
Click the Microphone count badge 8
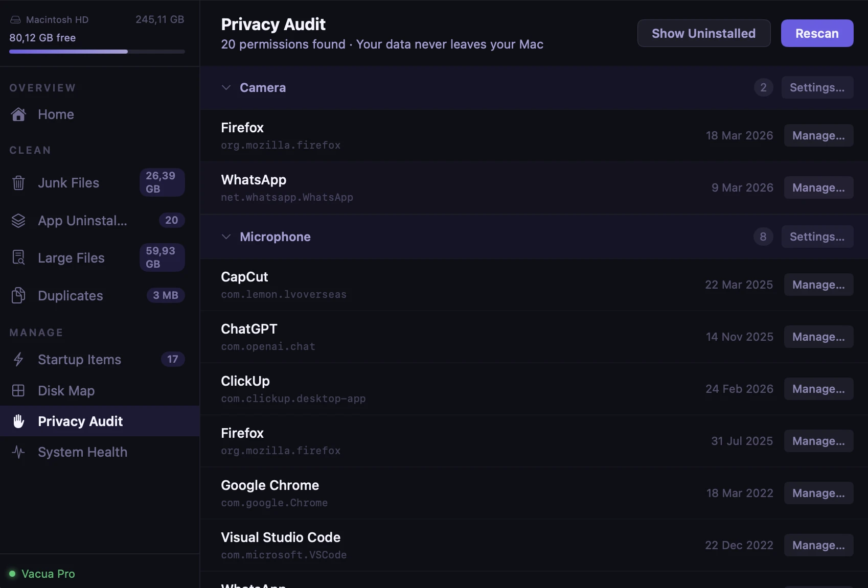pyautogui.click(x=763, y=237)
